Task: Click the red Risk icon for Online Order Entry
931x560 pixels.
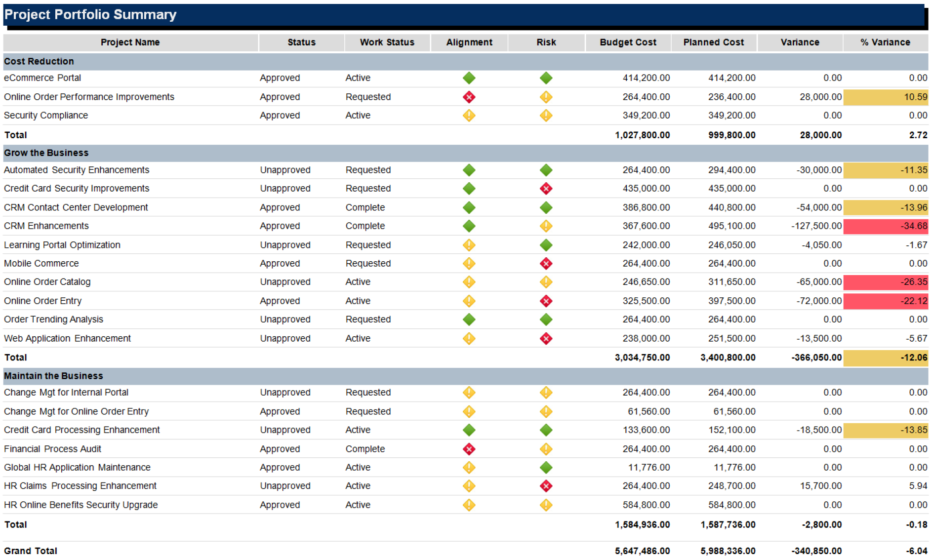Action: point(546,301)
